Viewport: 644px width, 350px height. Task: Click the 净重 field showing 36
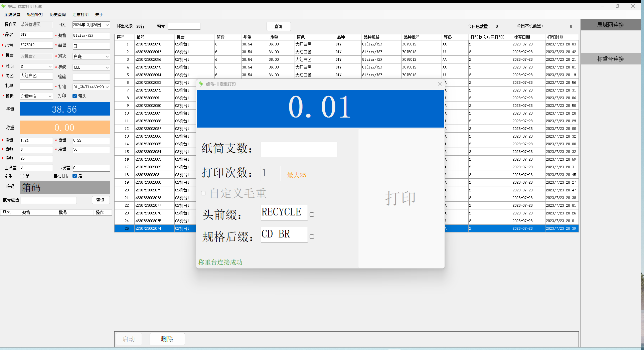click(91, 150)
